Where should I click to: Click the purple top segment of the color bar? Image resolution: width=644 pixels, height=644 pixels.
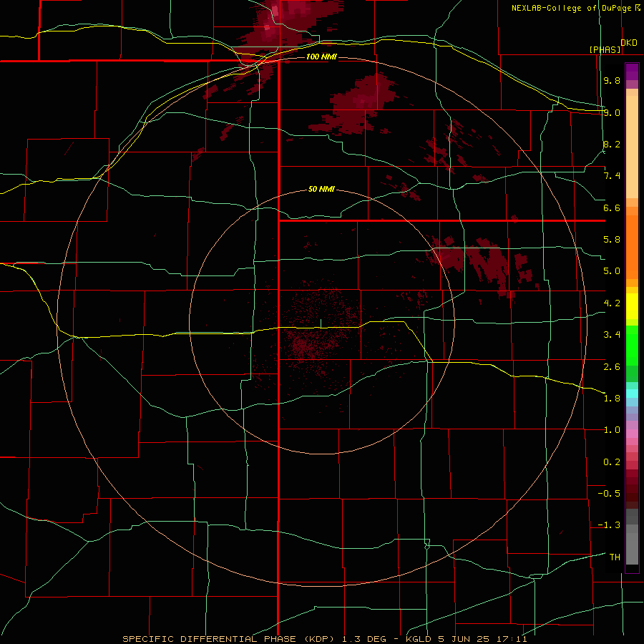[632, 72]
